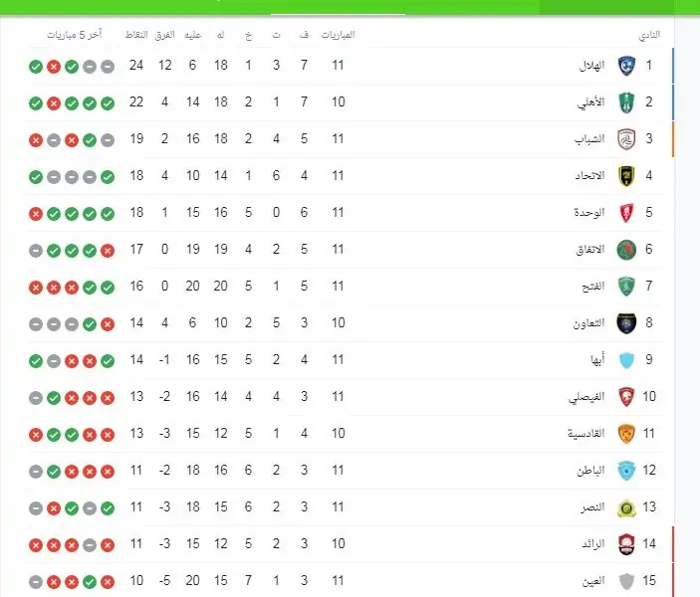The height and width of the screenshot is (597, 700).
Task: Select the Al-Ittihad yellow-black crest
Action: (626, 176)
